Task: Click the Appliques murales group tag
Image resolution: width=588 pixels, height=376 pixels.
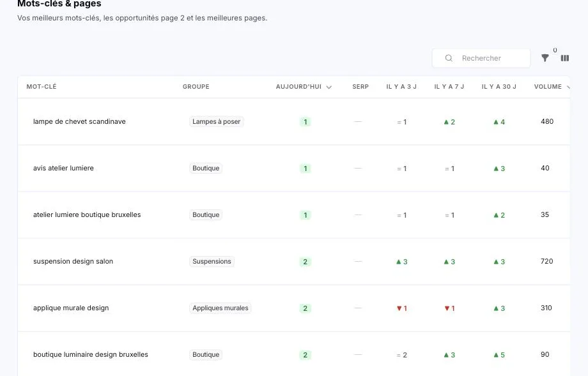Action: pyautogui.click(x=220, y=308)
